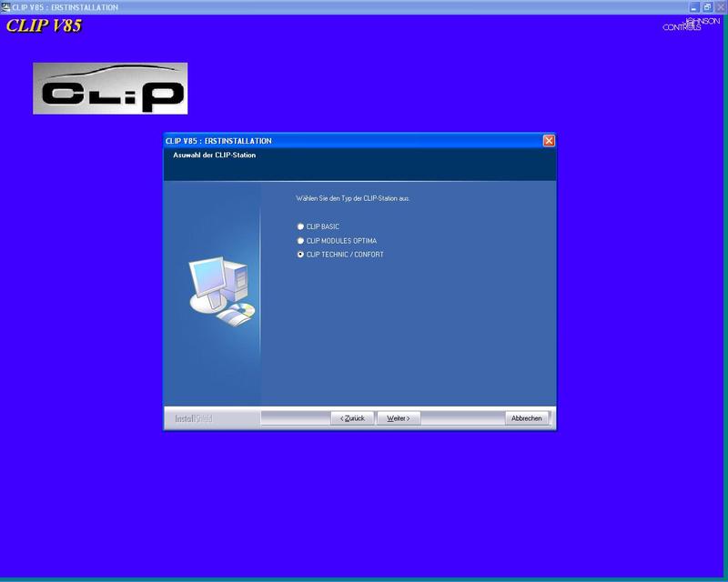The image size is (728, 582).
Task: Click the InstallShield logo
Action: (193, 418)
